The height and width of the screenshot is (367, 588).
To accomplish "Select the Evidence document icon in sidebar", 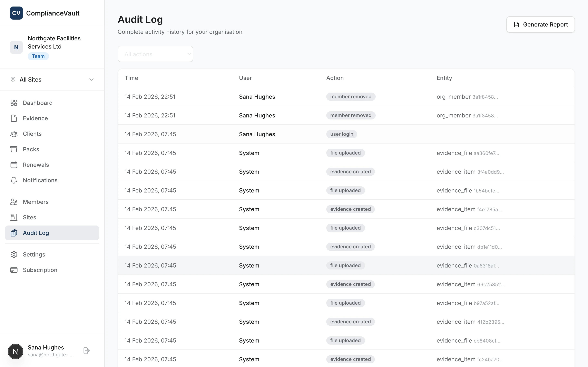I will pos(14,118).
